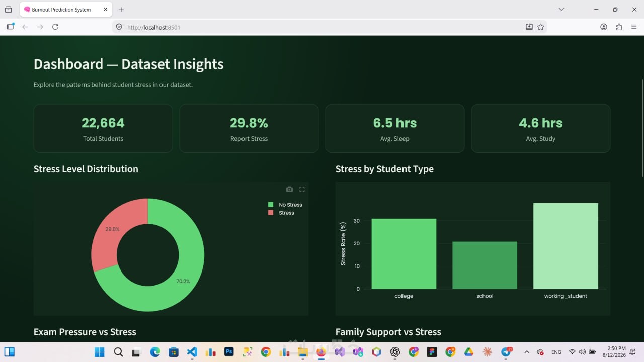The image size is (644, 362).
Task: Open Photoshop from the taskbar
Action: coord(229,352)
